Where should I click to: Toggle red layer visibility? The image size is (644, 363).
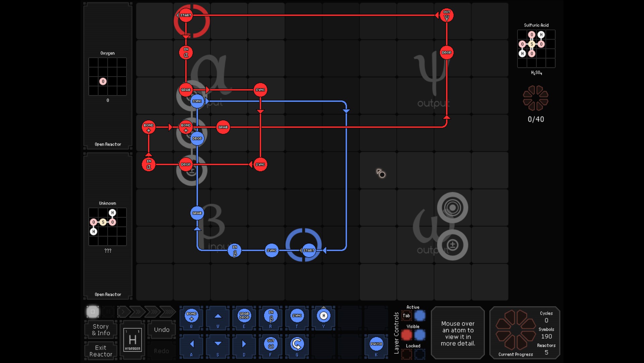[407, 335]
